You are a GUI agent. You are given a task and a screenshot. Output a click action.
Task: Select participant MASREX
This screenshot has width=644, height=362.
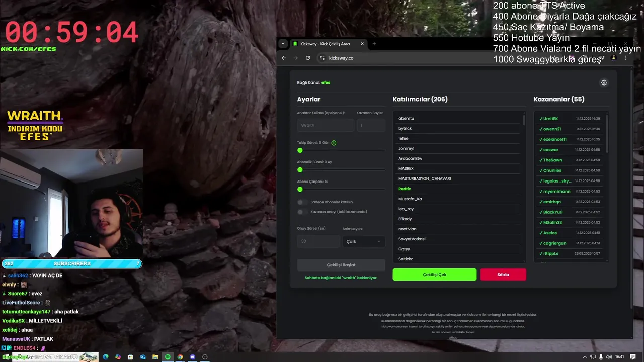(x=457, y=168)
